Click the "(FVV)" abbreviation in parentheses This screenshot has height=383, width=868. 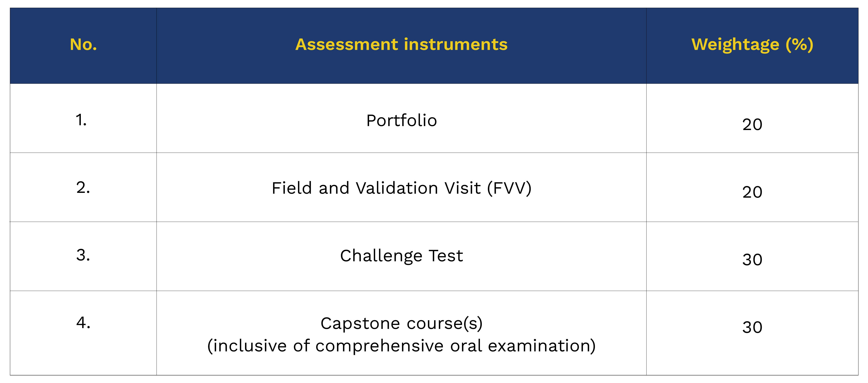coord(509,188)
